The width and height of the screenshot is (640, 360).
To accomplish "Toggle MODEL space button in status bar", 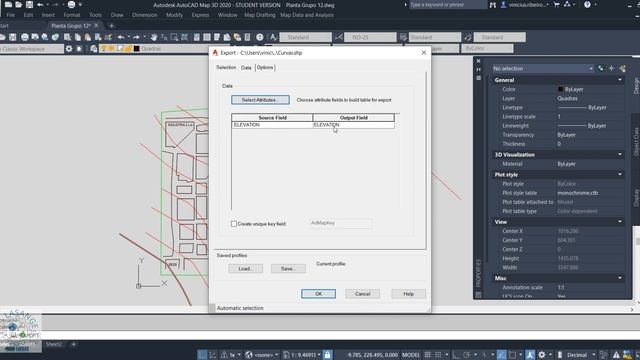I will pos(411,355).
